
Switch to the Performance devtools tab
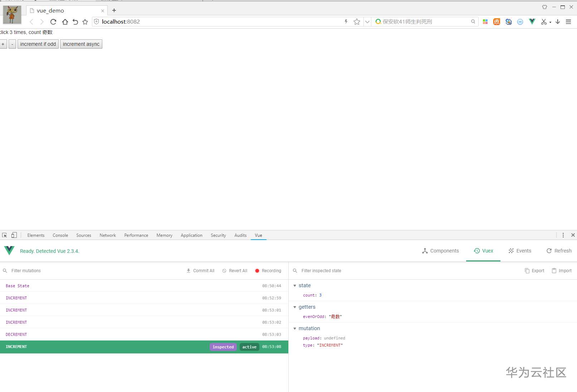tap(136, 235)
